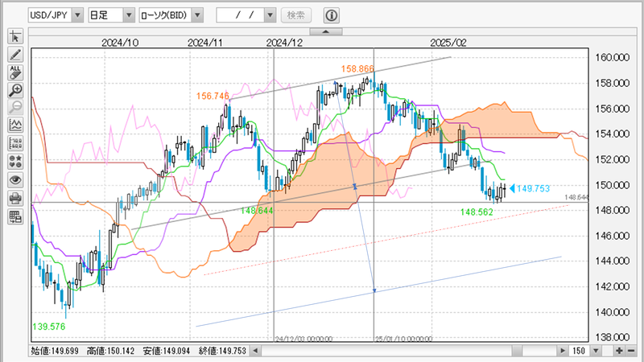Screen dimensions: 644x362
Task: Open the technical indicators chart icon
Action: pos(15,125)
